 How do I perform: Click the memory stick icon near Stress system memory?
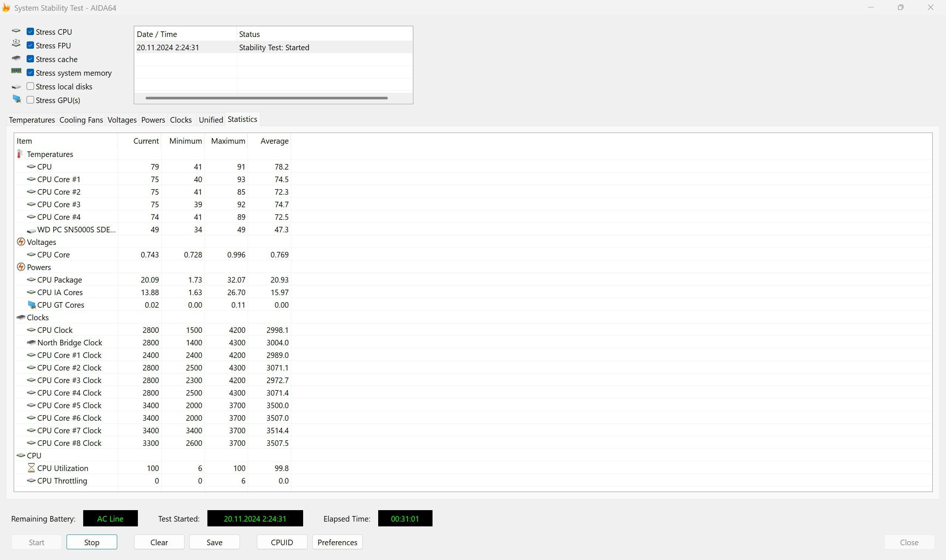pyautogui.click(x=16, y=71)
